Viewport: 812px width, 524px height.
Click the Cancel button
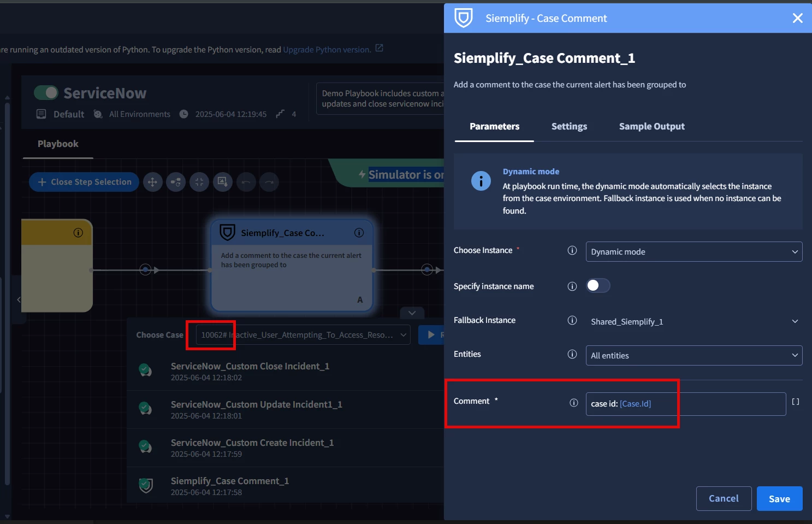coord(724,498)
